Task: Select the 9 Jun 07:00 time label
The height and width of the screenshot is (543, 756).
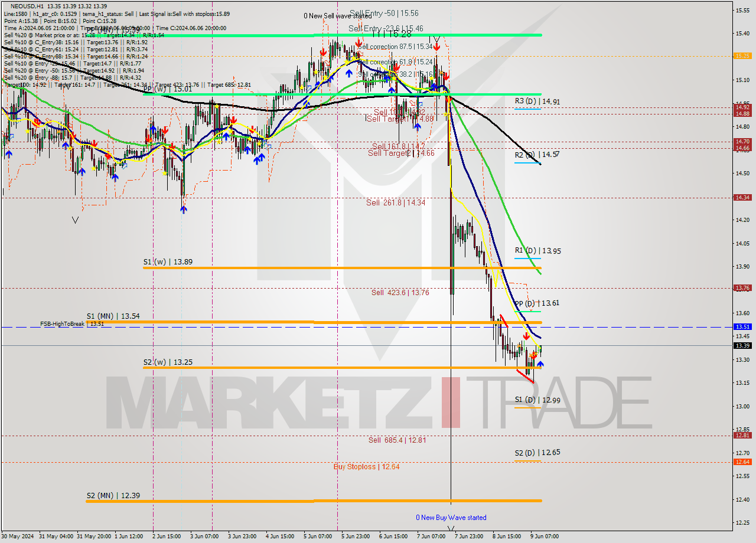Action: pos(544,537)
